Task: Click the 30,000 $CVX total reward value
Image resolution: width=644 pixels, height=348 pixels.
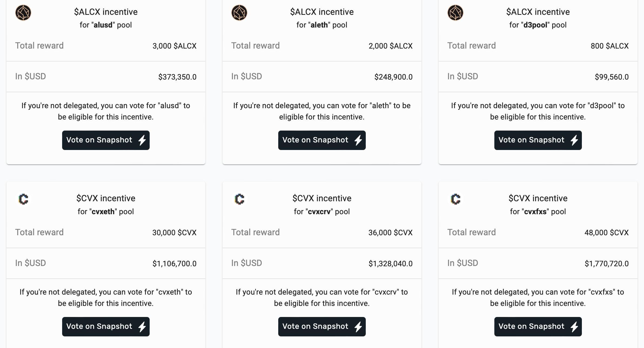Action: [175, 233]
